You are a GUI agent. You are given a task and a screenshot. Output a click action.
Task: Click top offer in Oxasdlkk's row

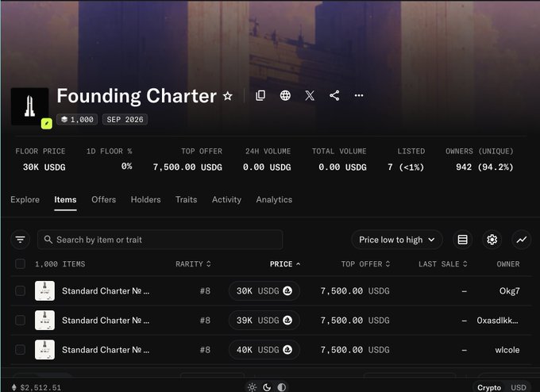(355, 321)
